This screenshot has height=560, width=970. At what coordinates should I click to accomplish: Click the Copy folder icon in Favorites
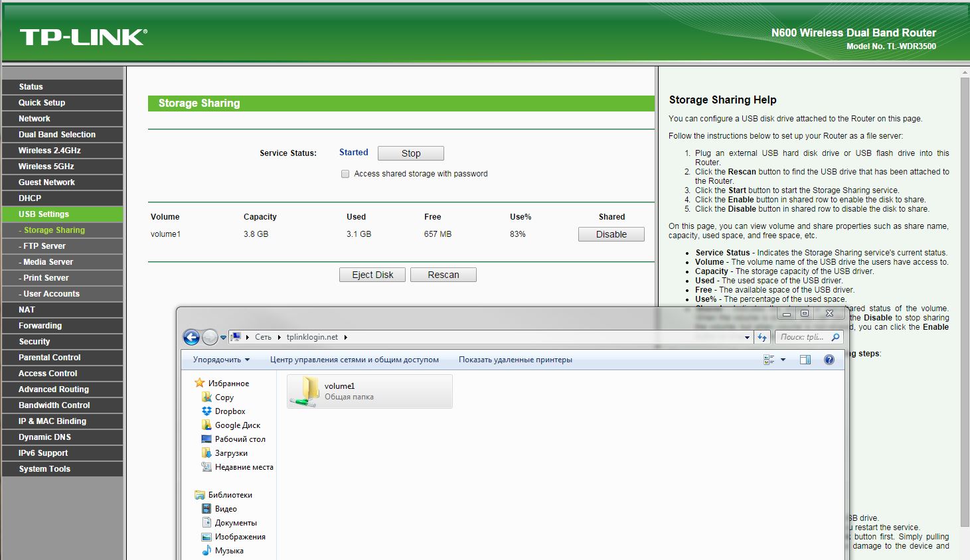click(206, 397)
